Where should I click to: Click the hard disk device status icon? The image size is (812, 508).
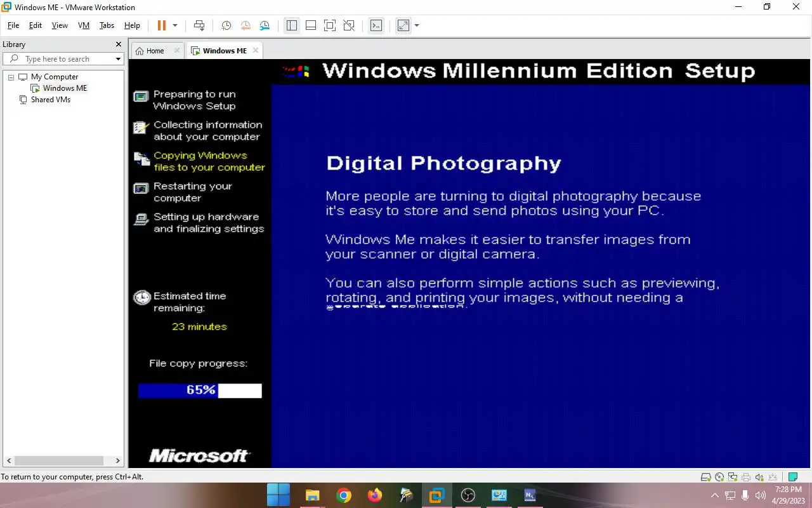705,477
